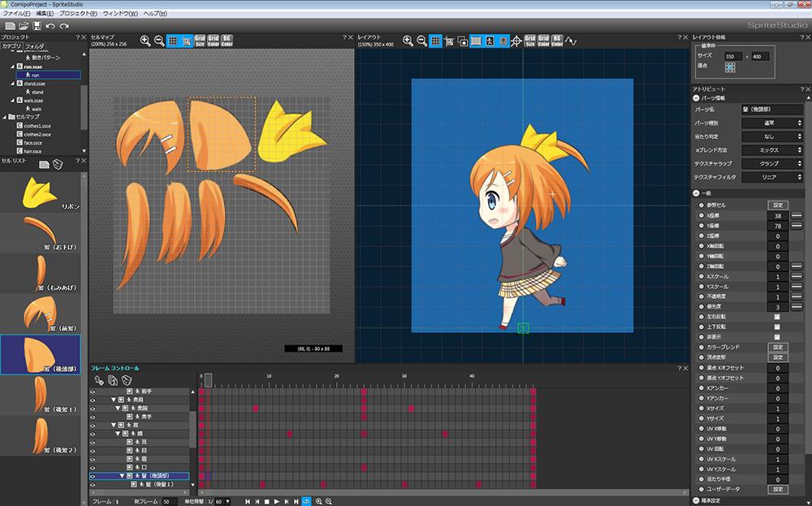Open the テクスチャラップ dropdown

771,163
